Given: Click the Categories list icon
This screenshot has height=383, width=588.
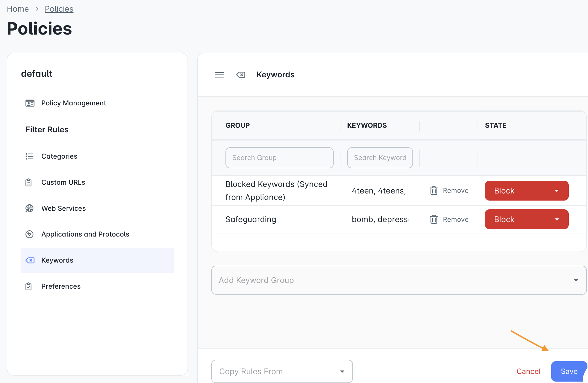Looking at the screenshot, I should coord(29,156).
